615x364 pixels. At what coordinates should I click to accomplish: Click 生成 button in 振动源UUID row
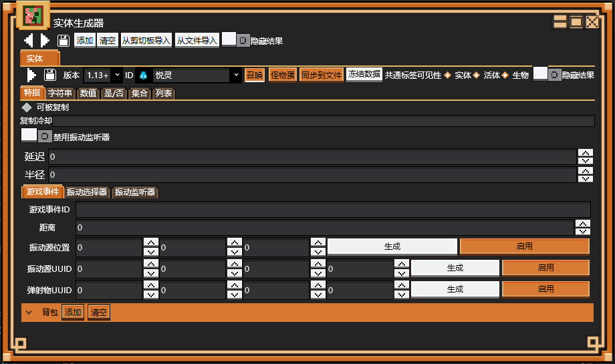tap(455, 268)
